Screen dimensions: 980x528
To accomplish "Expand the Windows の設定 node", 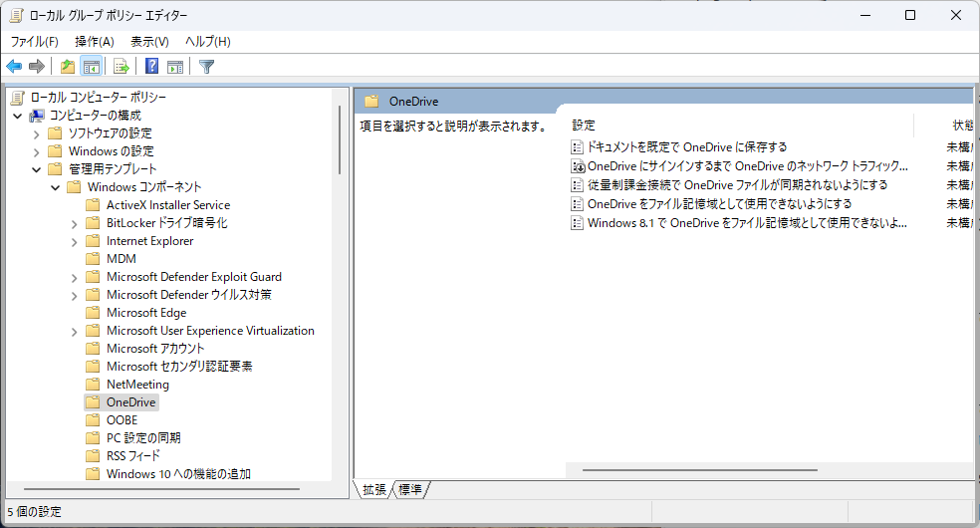I will pyautogui.click(x=36, y=151).
